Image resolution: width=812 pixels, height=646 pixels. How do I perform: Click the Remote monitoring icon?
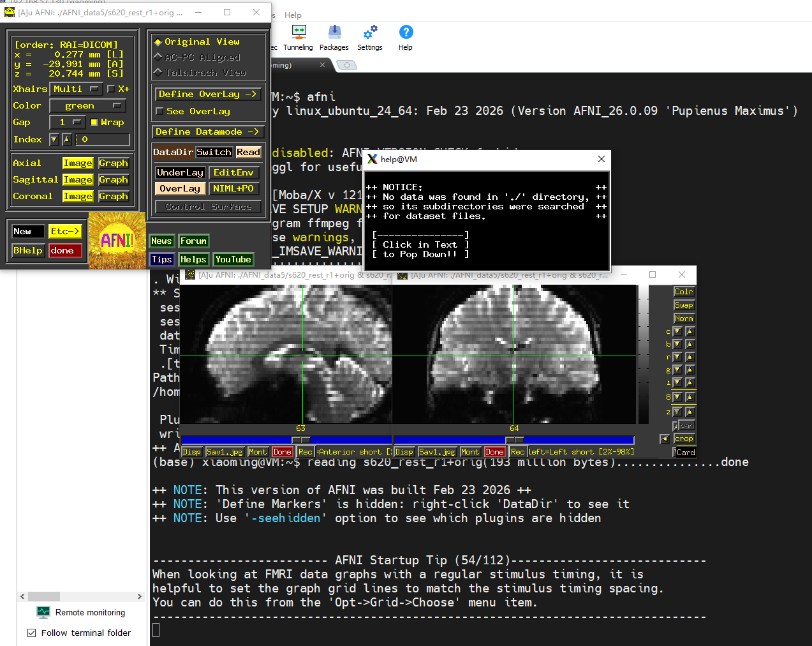point(43,612)
